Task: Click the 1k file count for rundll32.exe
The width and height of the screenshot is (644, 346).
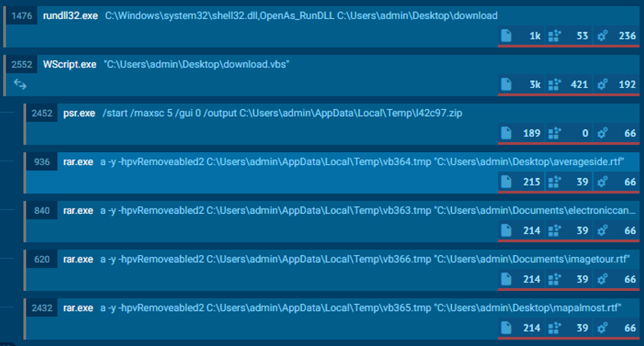Action: point(535,36)
